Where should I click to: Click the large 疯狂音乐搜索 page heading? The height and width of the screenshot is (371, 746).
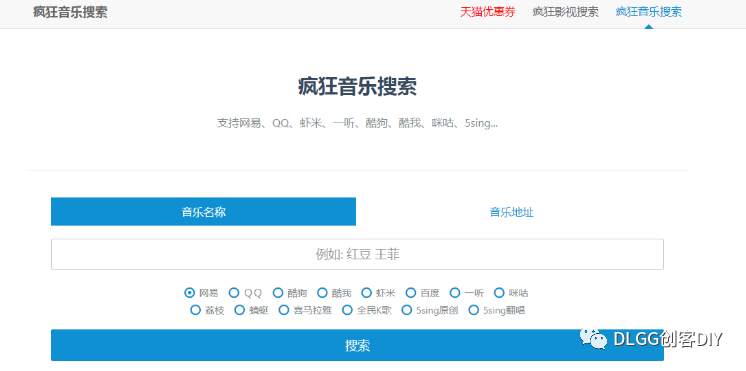click(357, 87)
